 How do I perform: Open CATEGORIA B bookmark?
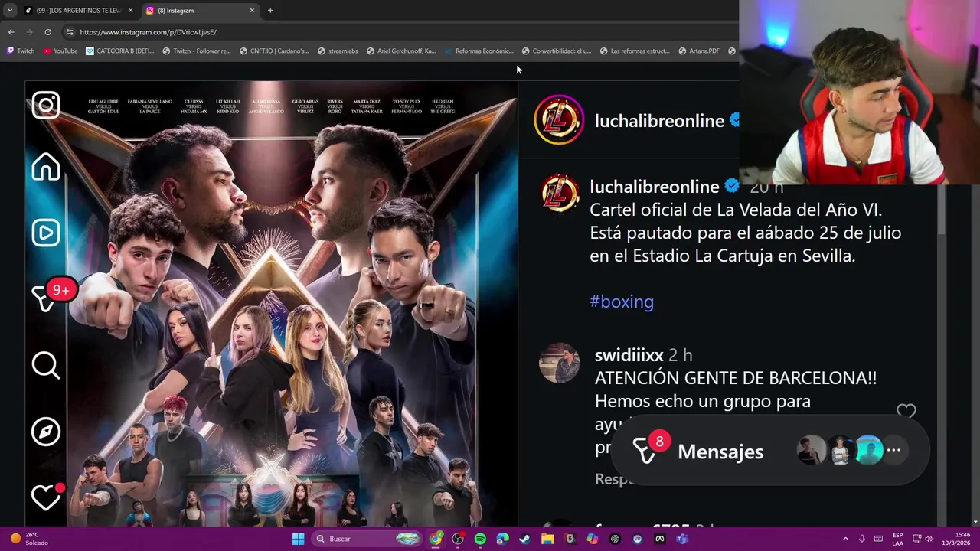pyautogui.click(x=120, y=51)
